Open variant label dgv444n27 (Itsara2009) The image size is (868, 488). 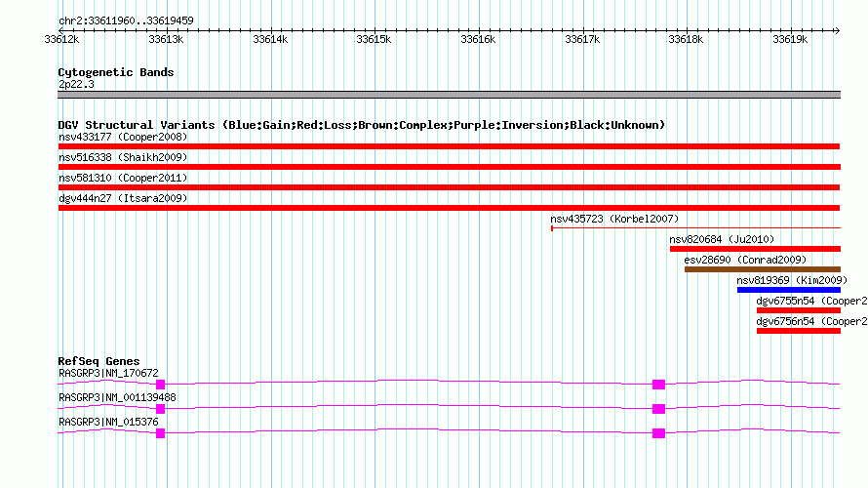(123, 198)
